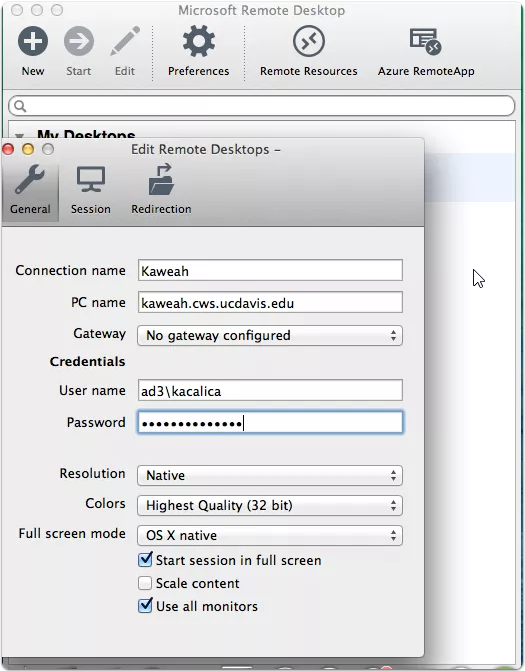Open Preferences gear icon
Image resolution: width=525 pixels, height=671 pixels.
(199, 41)
